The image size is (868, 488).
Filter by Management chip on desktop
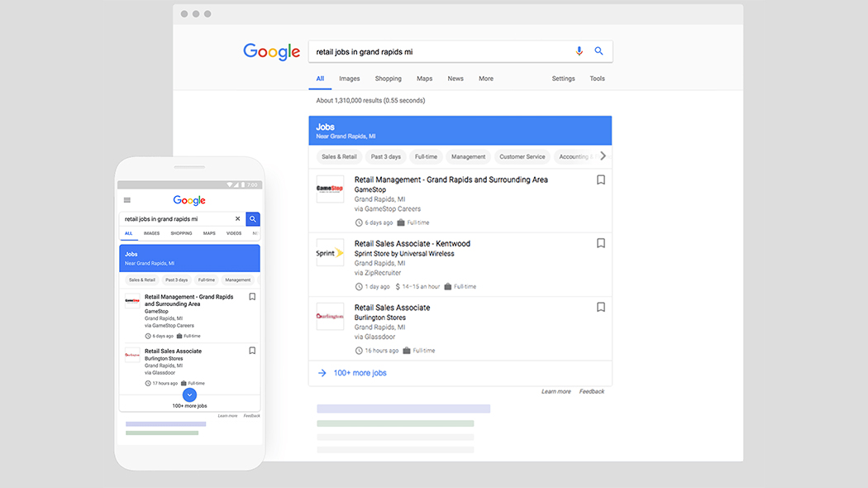468,157
